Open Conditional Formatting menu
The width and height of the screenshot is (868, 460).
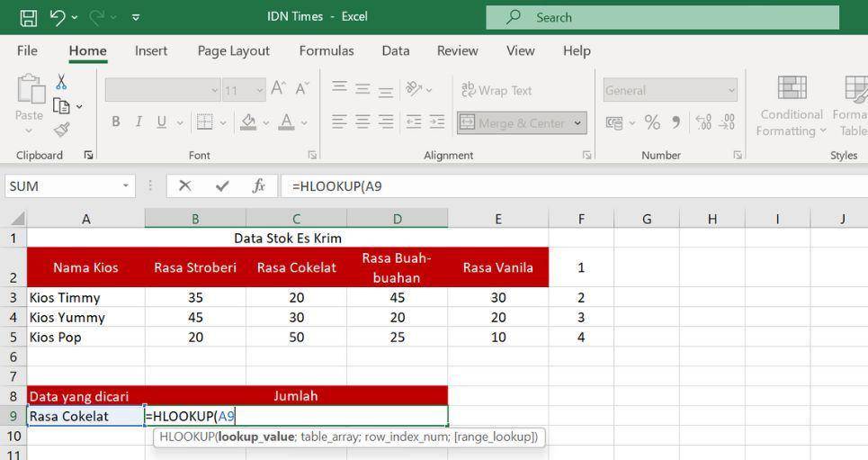pos(791,106)
